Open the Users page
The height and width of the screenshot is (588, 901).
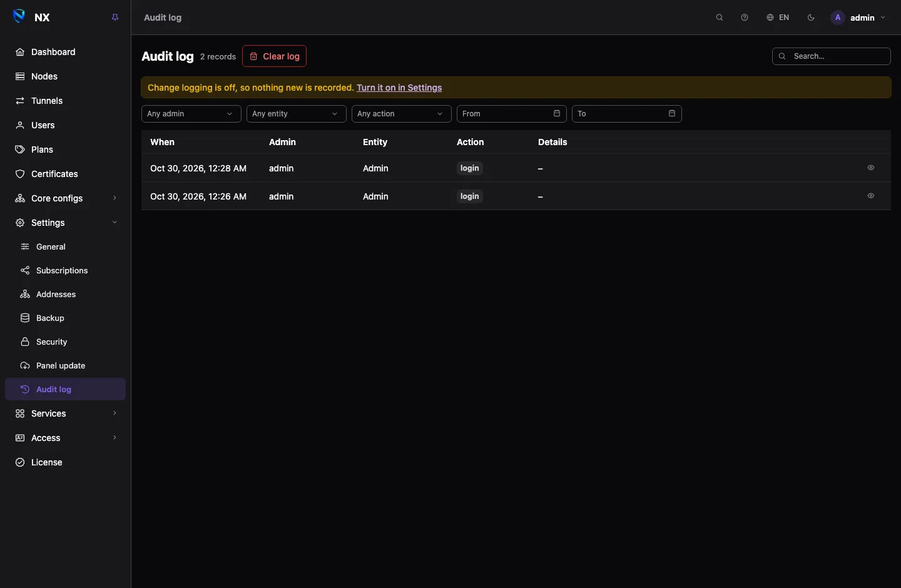(65, 125)
